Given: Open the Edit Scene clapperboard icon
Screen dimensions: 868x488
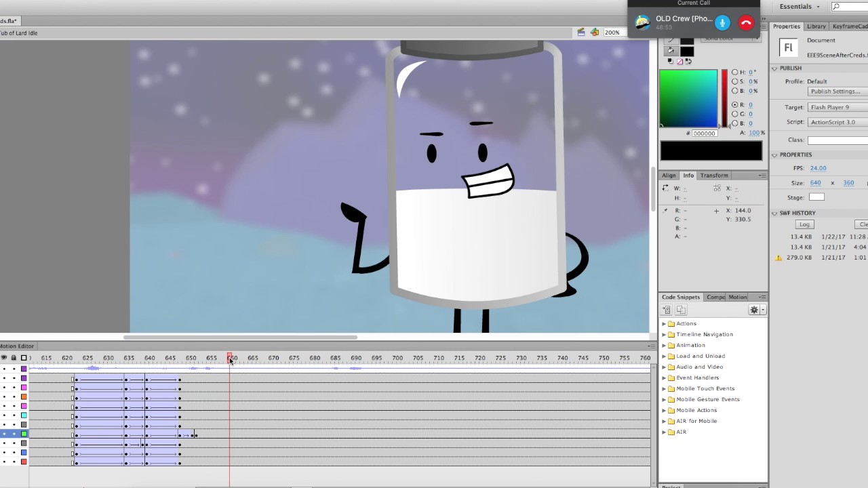Looking at the screenshot, I should pos(581,32).
